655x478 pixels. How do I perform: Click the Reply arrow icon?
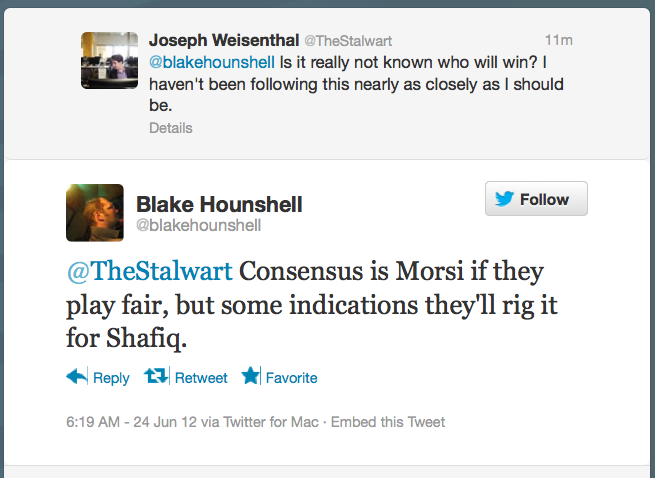77,377
